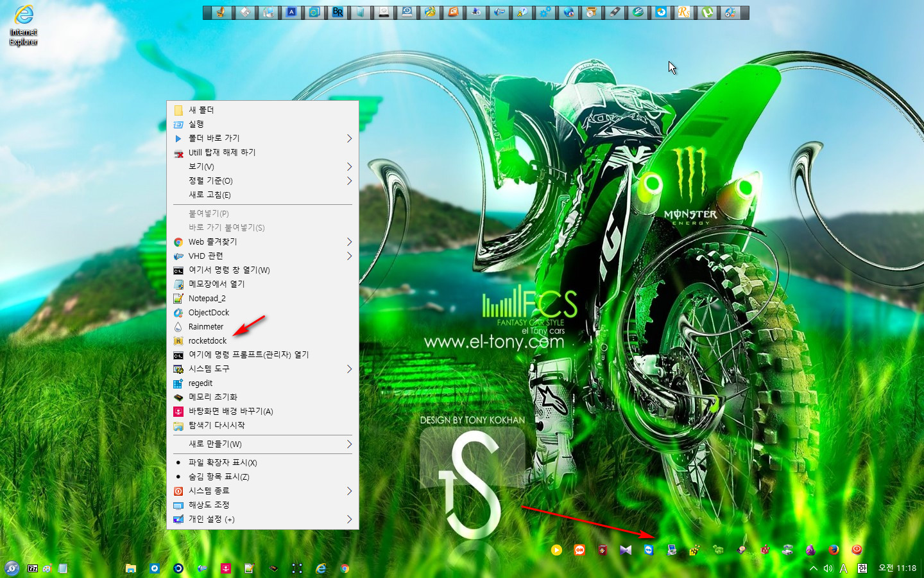Expand the 정렬 기준(O) submenu

click(x=262, y=180)
